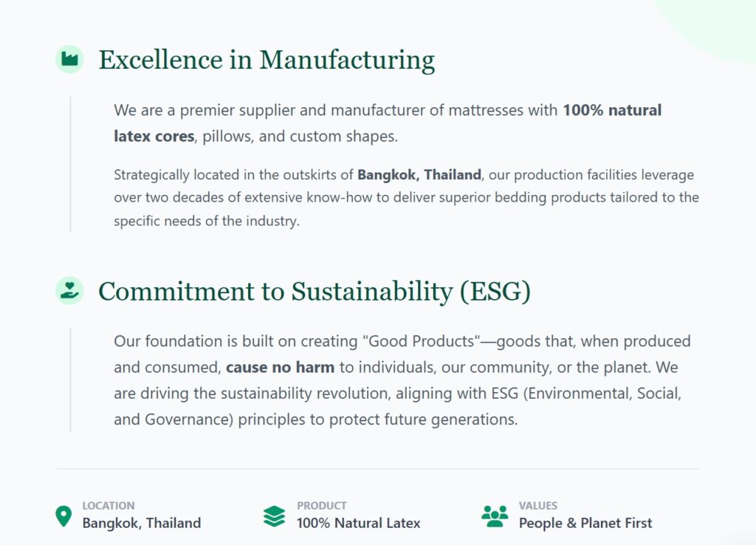Click the "Excellence in Manufacturing" heading
This screenshot has width=756, height=545.
267,60
